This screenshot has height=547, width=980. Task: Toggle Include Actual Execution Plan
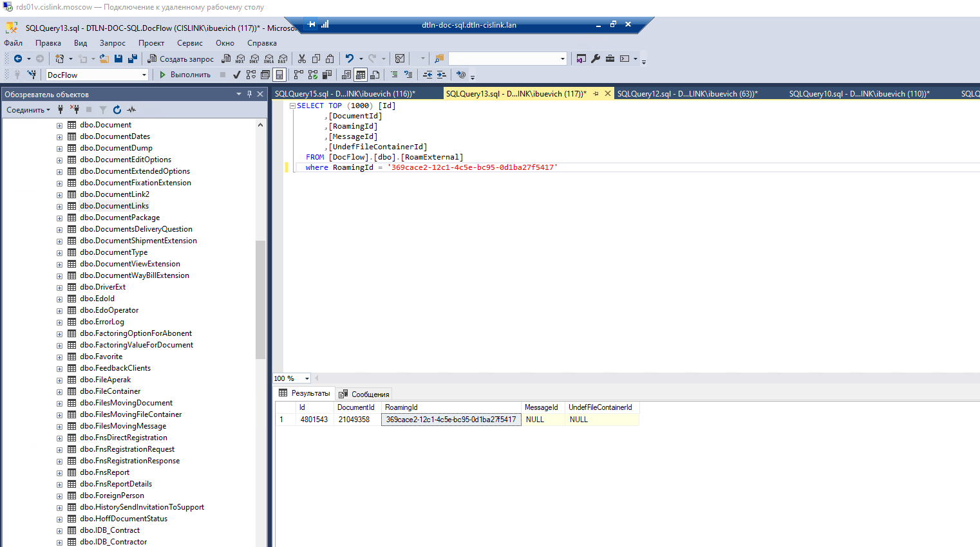(x=299, y=75)
